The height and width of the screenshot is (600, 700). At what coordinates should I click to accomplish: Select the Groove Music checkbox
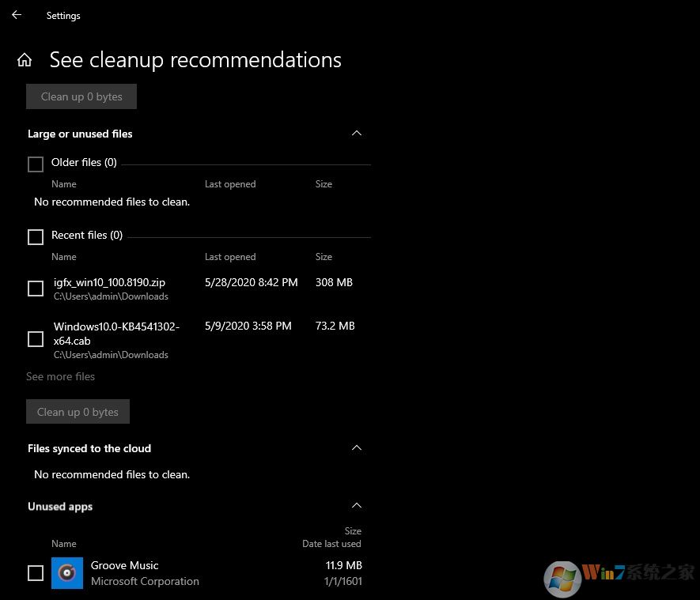click(36, 573)
